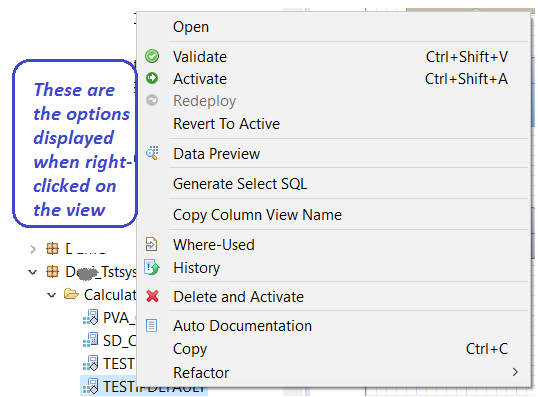Click the highlighted TESTIFDEFAULT view icon
This screenshot has height=397, width=538.
[x=91, y=386]
